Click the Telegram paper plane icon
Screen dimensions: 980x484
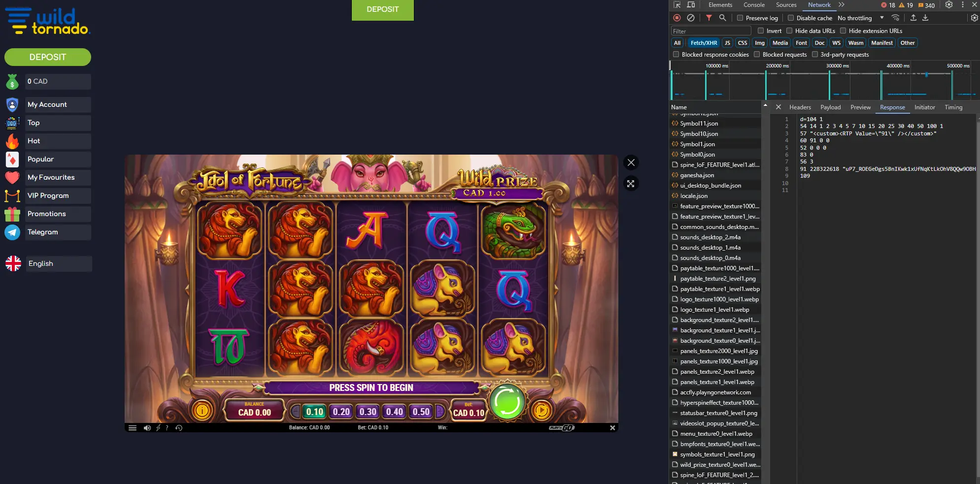[12, 232]
